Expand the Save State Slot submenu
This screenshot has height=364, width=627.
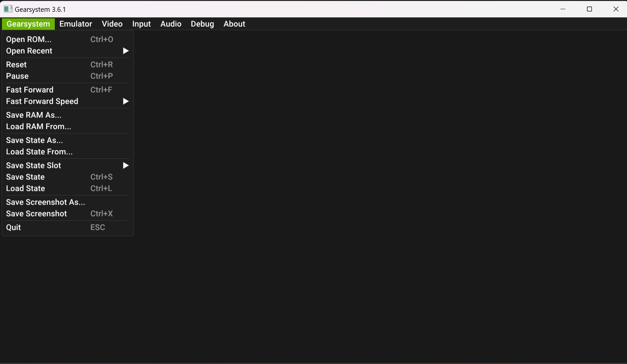tap(68, 165)
